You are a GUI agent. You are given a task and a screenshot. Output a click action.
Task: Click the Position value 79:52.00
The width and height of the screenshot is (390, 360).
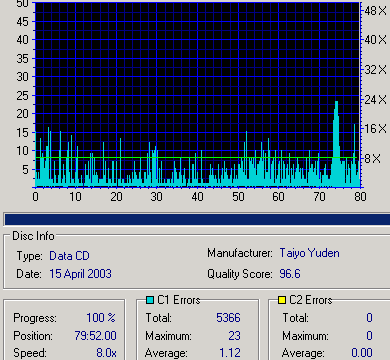coord(96,336)
